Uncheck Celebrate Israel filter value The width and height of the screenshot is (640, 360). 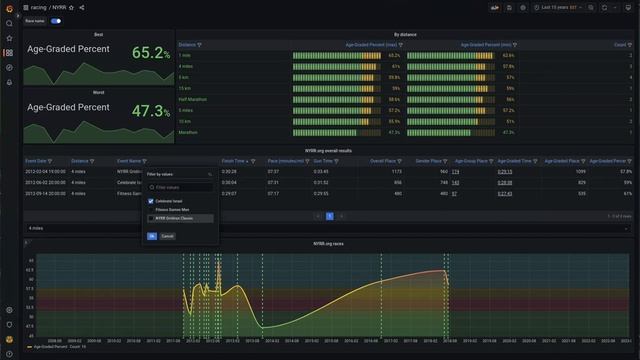[151, 201]
